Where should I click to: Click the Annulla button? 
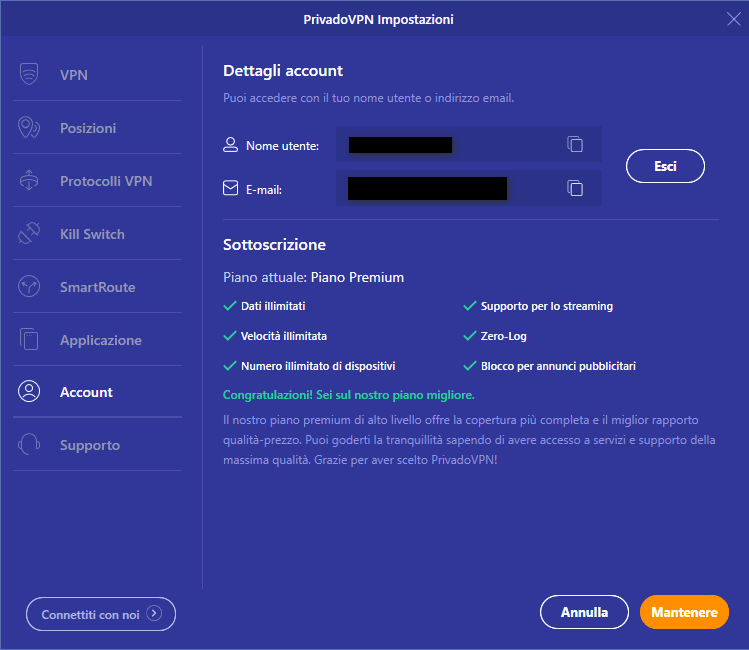pyautogui.click(x=584, y=612)
